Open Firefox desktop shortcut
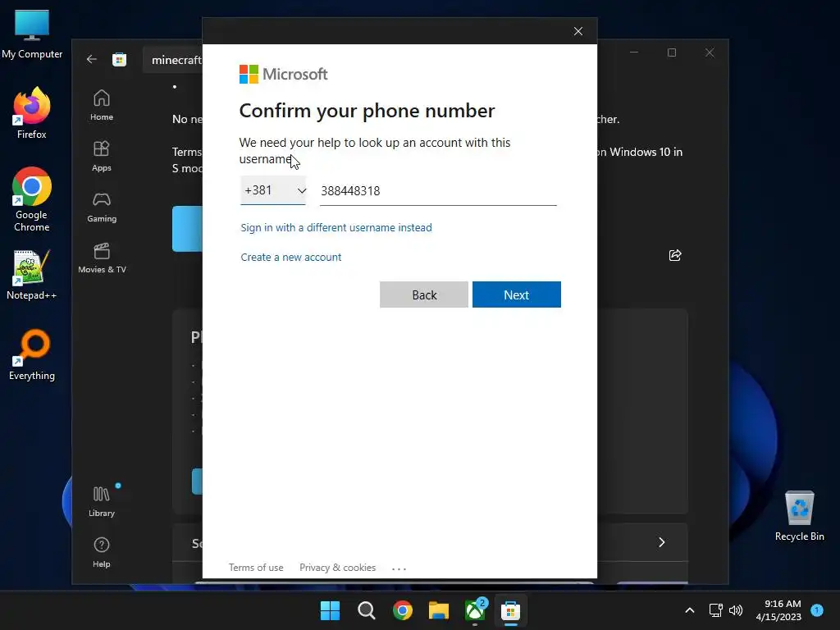 click(32, 113)
